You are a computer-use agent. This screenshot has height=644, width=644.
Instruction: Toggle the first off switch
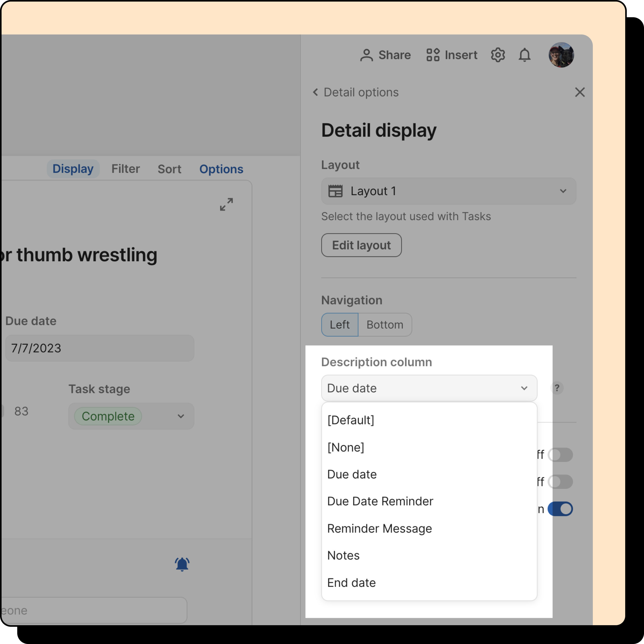pyautogui.click(x=560, y=455)
